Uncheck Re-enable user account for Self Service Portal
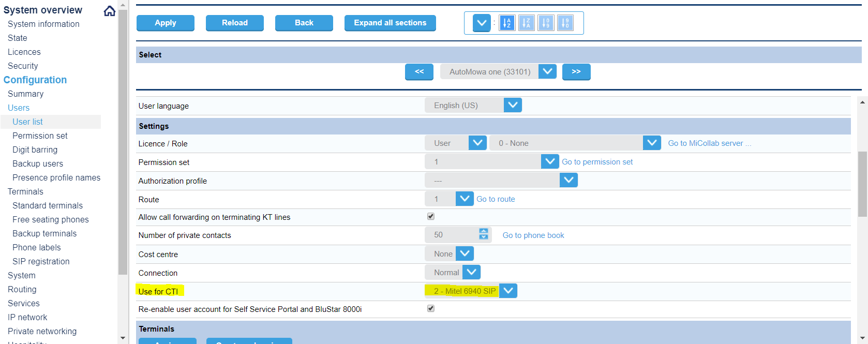 click(x=431, y=309)
